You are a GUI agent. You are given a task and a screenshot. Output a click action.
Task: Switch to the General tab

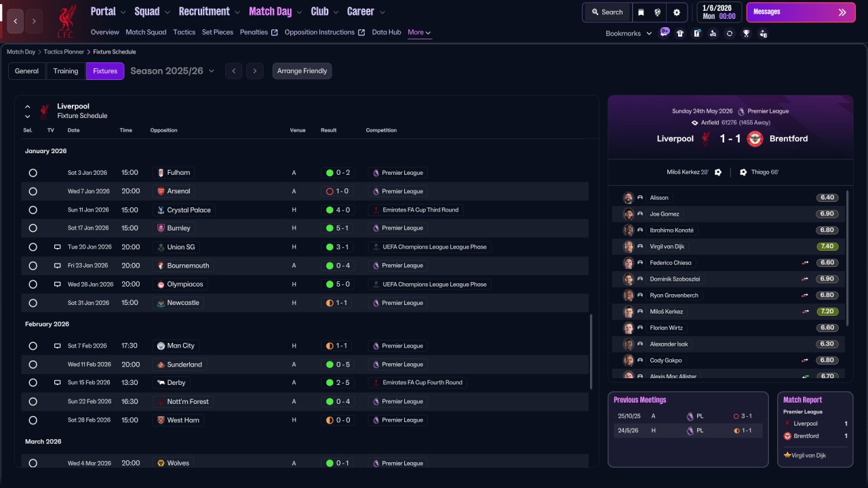point(27,71)
